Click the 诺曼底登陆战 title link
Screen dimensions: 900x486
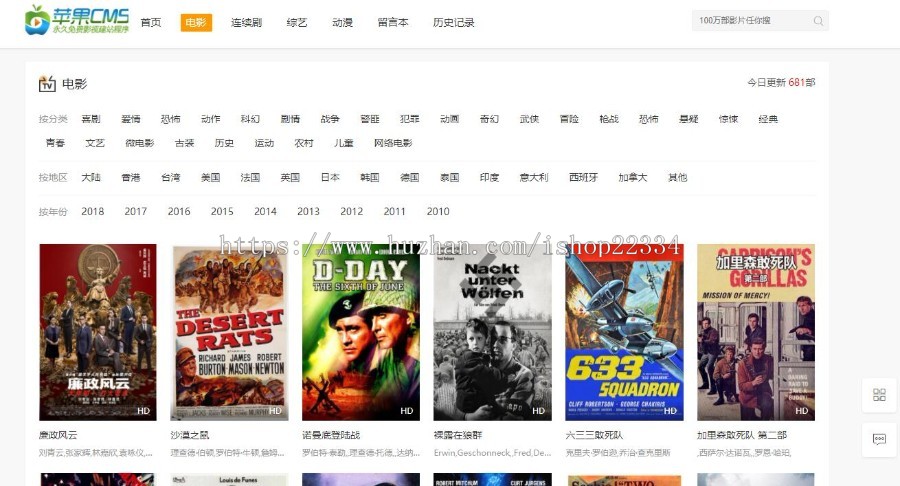coord(331,436)
